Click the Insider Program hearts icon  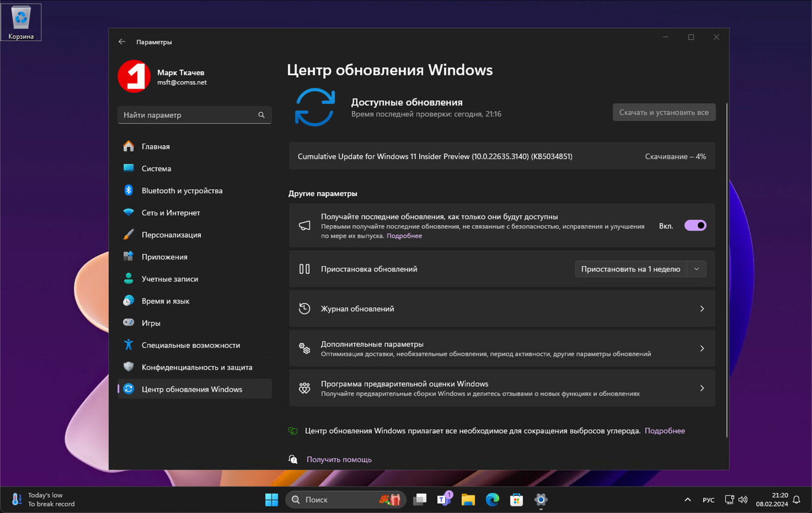(305, 388)
